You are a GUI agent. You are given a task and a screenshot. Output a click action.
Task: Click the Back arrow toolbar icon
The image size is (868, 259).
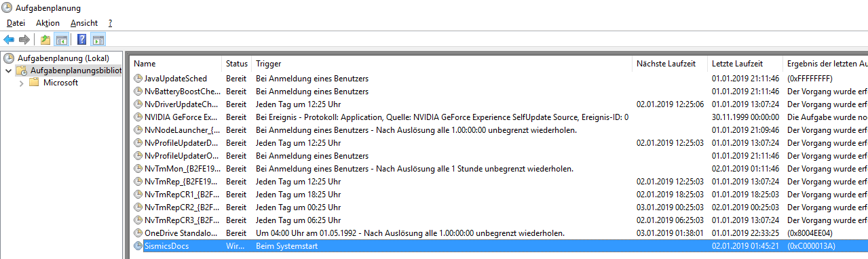[x=9, y=39]
